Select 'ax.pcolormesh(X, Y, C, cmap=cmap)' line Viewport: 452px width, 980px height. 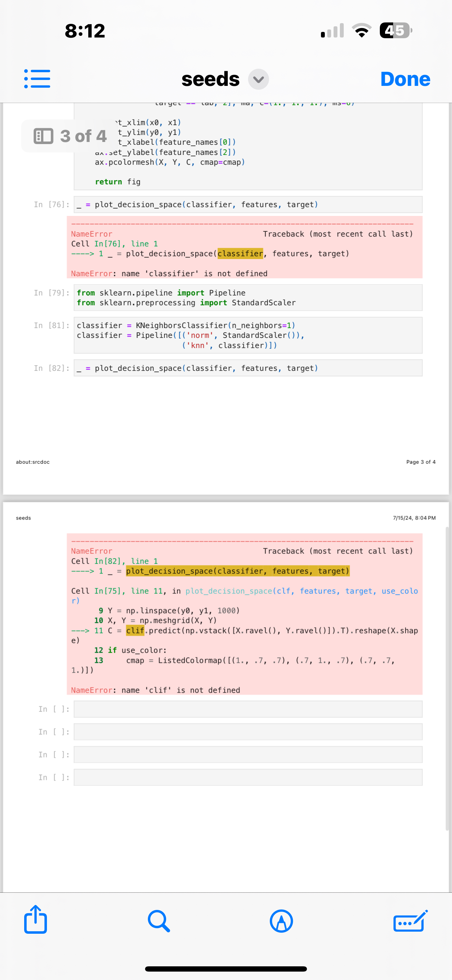coord(170,162)
